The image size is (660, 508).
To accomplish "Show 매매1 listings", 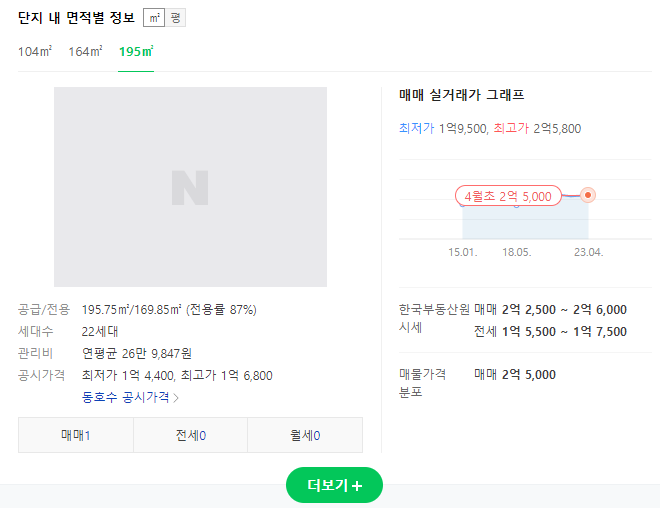I will 76,435.
